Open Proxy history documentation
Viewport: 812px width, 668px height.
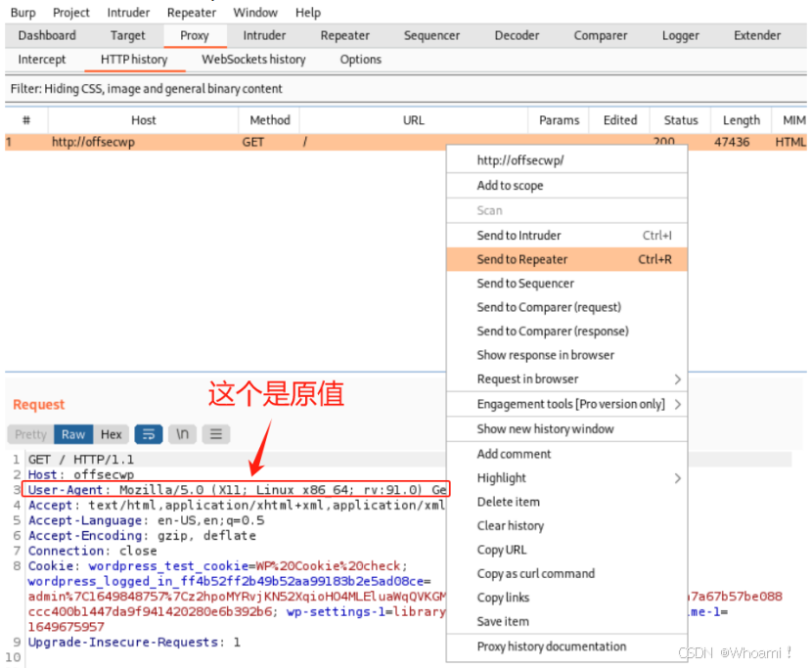tap(567, 646)
